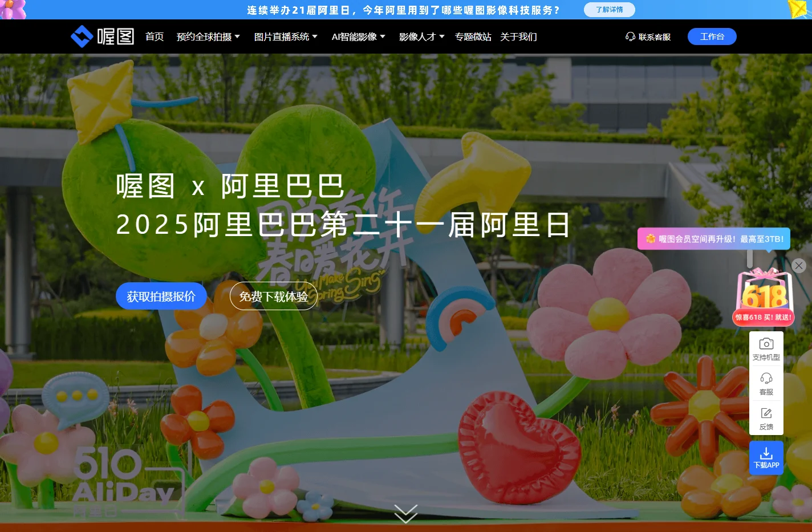812x532 pixels.
Task: Expand the AI智能影像 dropdown menu
Action: click(x=359, y=36)
